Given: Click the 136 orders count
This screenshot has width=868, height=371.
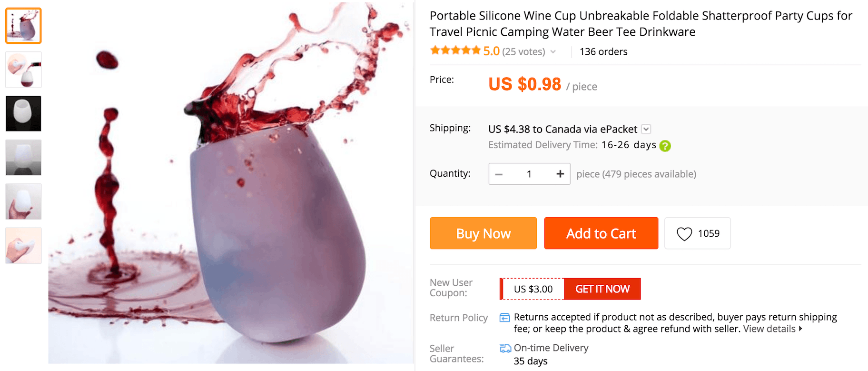Looking at the screenshot, I should point(603,51).
